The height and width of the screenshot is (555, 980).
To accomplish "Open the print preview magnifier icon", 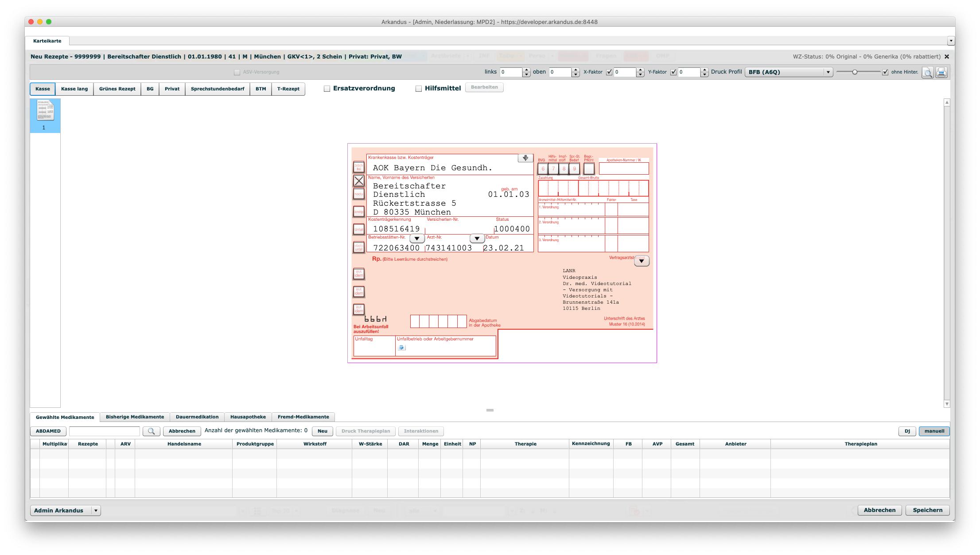I will (x=927, y=72).
